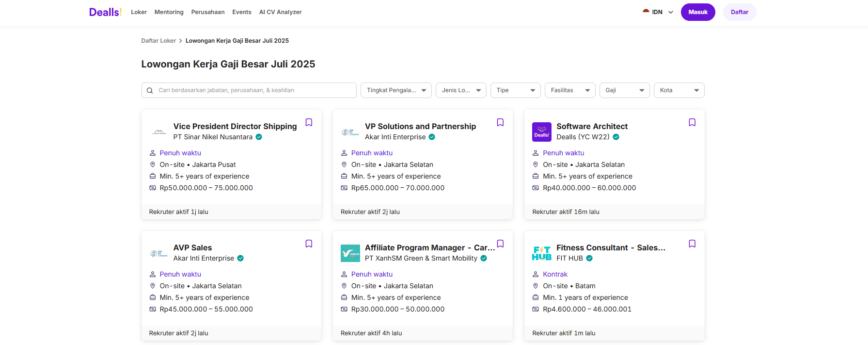
Task: Open the AVP Sales job title
Action: tap(192, 247)
